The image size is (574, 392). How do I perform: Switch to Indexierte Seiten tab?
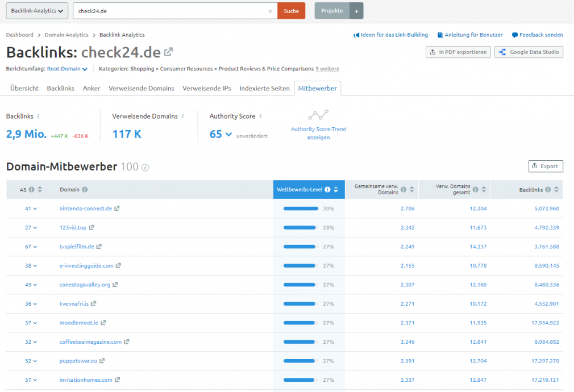pos(264,88)
